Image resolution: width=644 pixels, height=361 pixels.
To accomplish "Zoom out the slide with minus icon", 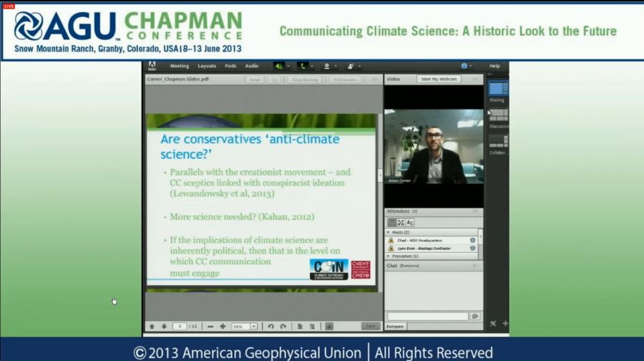I will coord(210,327).
